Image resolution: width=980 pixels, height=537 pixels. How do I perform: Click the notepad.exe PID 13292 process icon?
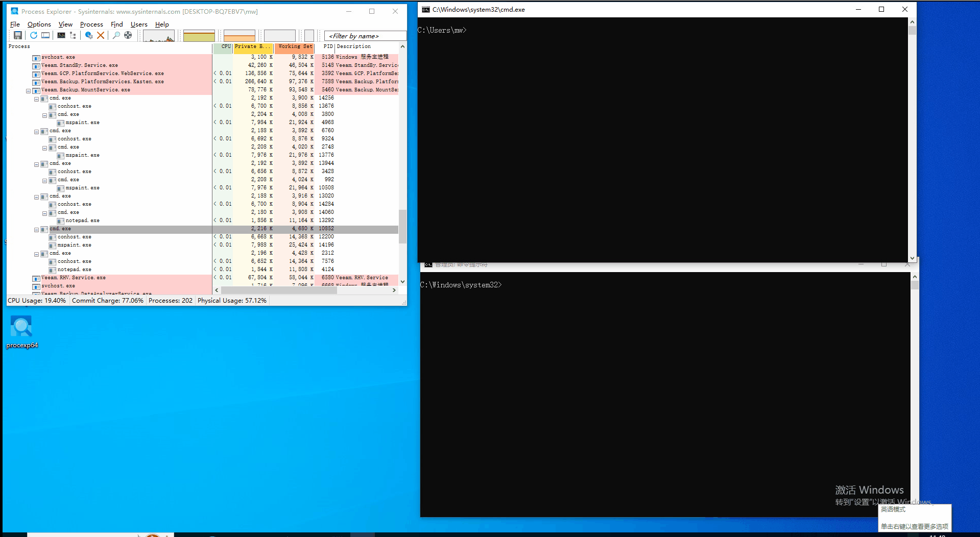click(60, 221)
